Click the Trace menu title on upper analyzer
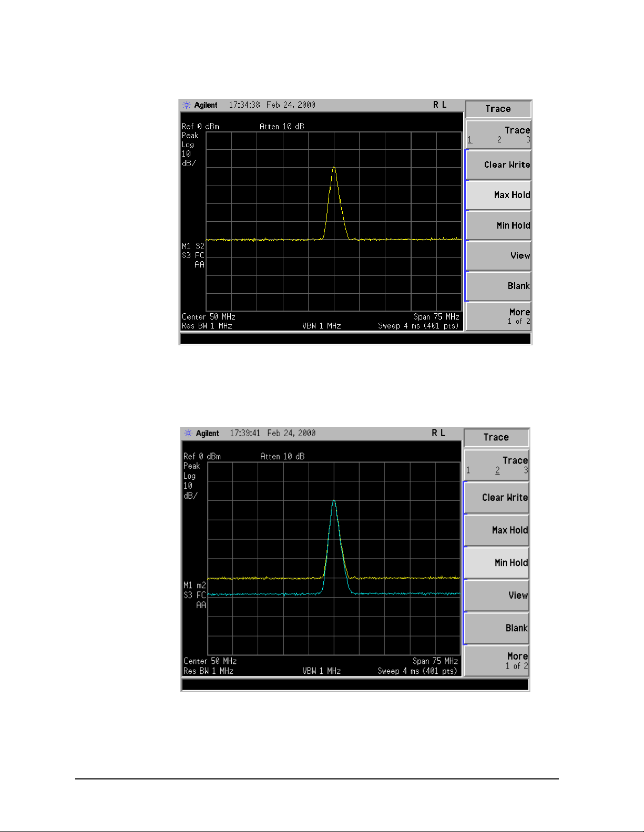Screen dimensions: 644x832 [498, 109]
